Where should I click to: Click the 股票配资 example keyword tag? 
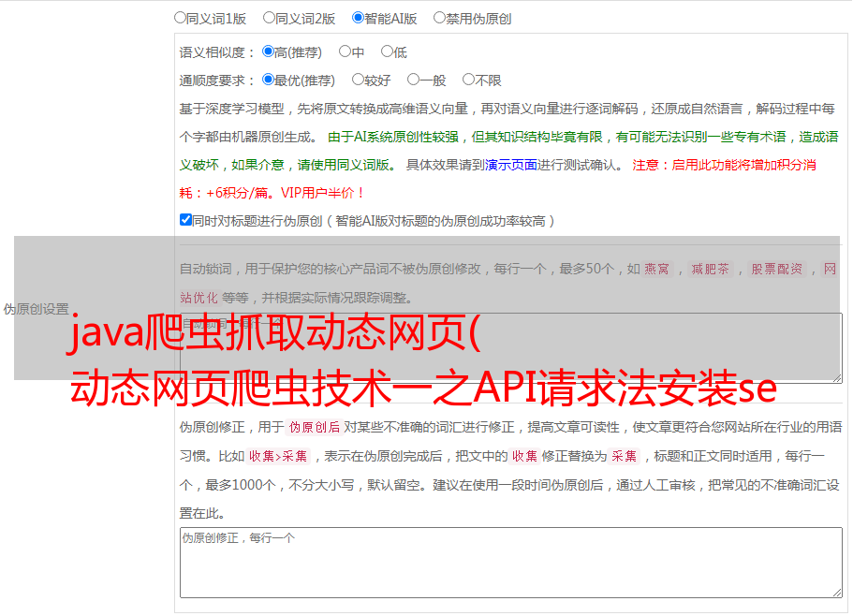pos(776,269)
